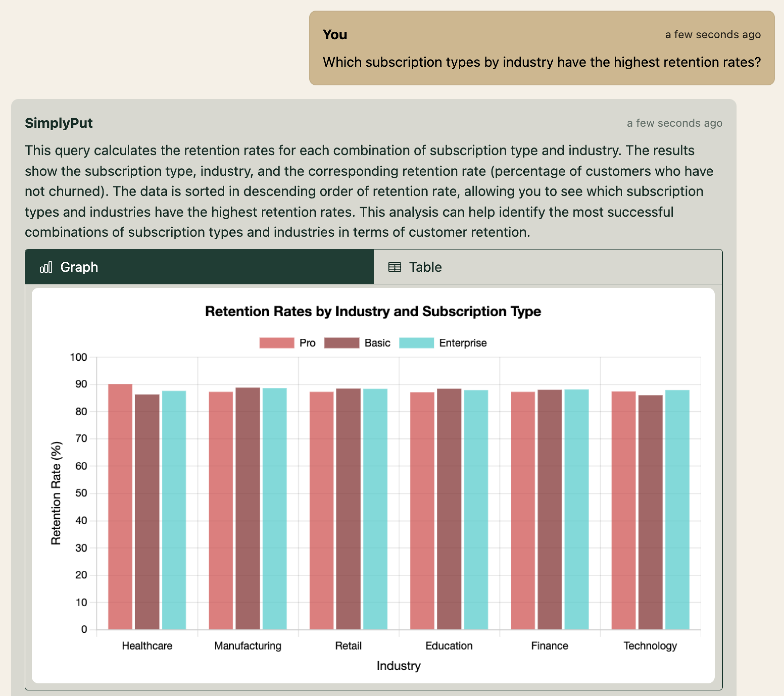This screenshot has height=696, width=784.
Task: Click the Retail Pro bar
Action: pyautogui.click(x=321, y=510)
